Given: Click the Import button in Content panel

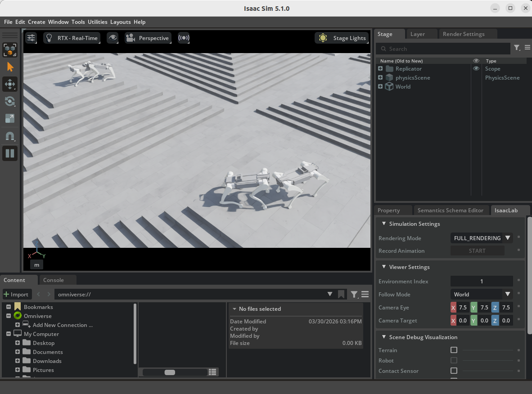Looking at the screenshot, I should click(x=17, y=294).
